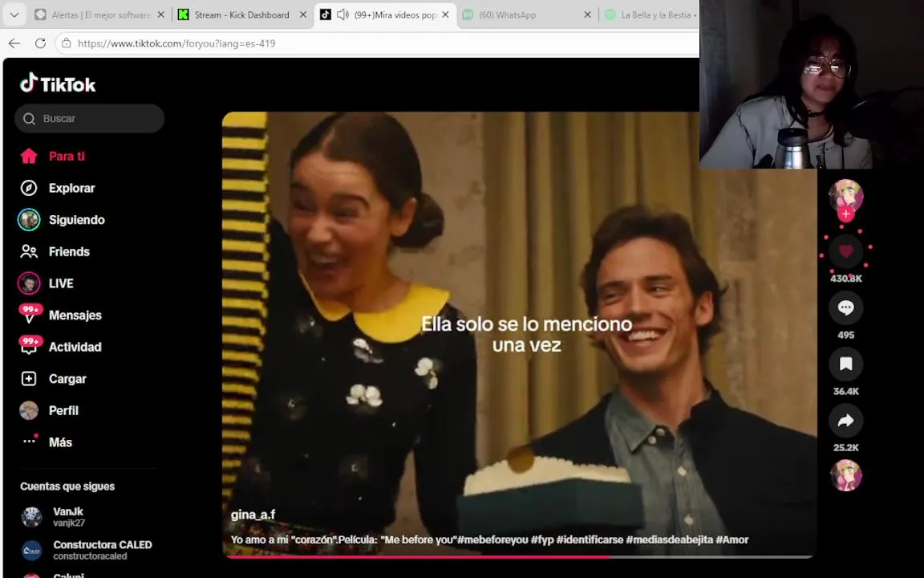Viewport: 924px width, 578px height.
Task: Save the video with the bookmark icon
Action: [845, 364]
